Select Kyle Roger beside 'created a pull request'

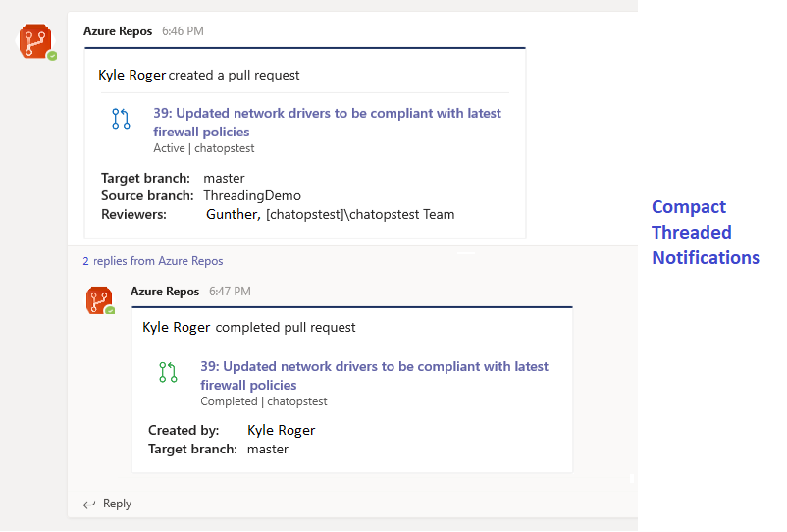click(131, 75)
